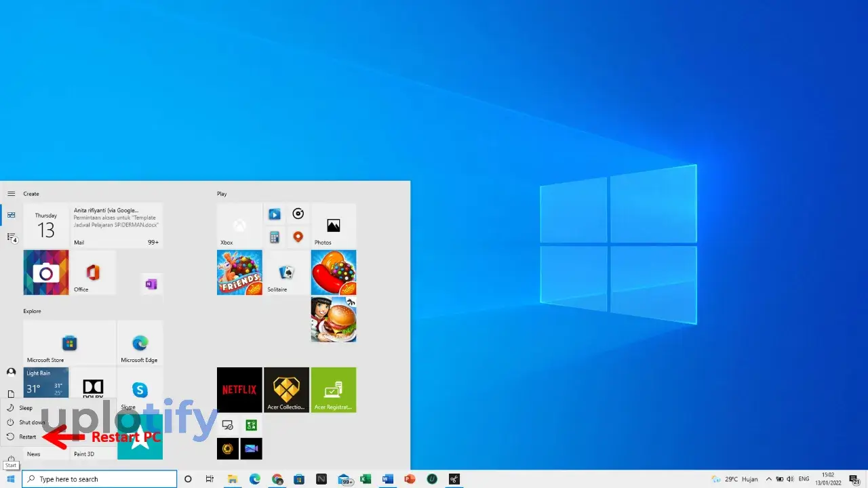This screenshot has height=488, width=868.
Task: Click the Windows Start button
Action: click(x=11, y=479)
